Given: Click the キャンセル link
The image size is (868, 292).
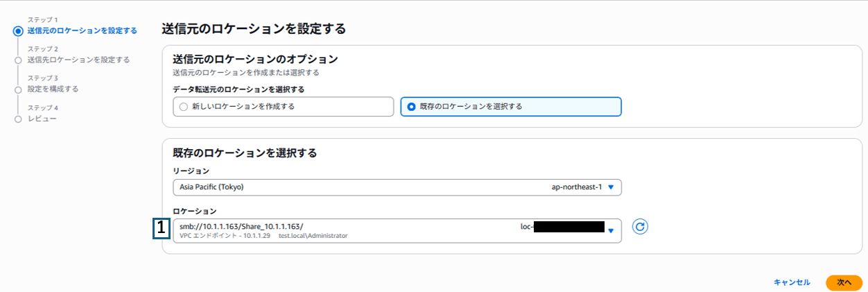Looking at the screenshot, I should [792, 282].
